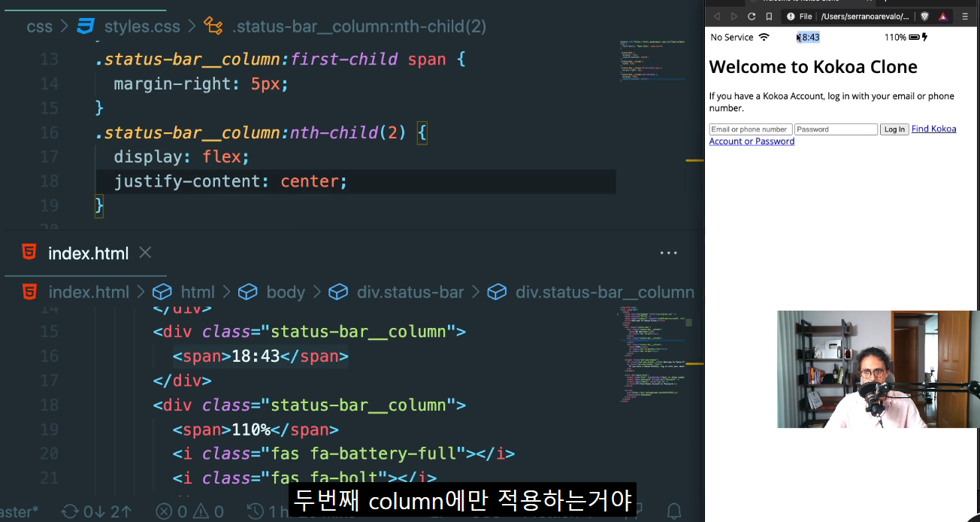Click the fa-battery-full icon code line

pos(343,454)
